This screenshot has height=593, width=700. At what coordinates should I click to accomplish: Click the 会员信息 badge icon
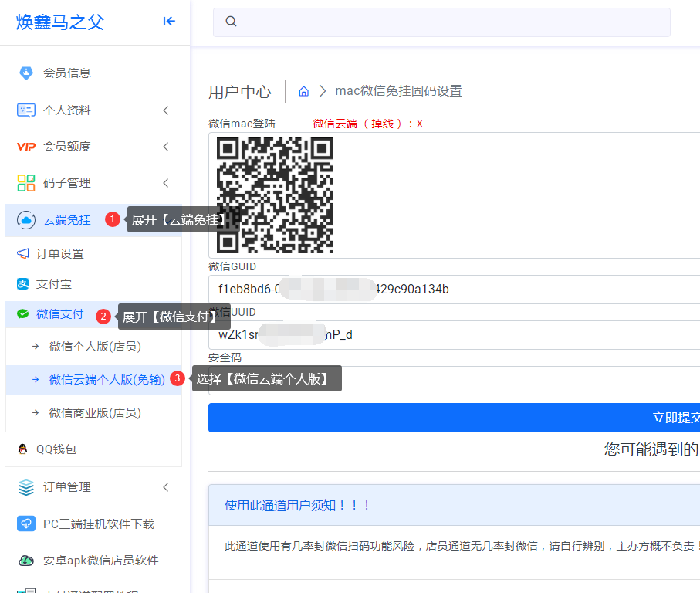(x=26, y=73)
